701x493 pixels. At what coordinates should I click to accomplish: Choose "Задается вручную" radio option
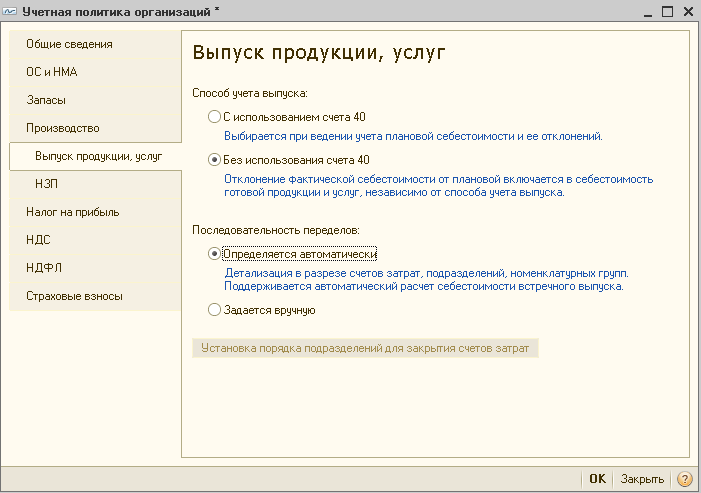[214, 310]
